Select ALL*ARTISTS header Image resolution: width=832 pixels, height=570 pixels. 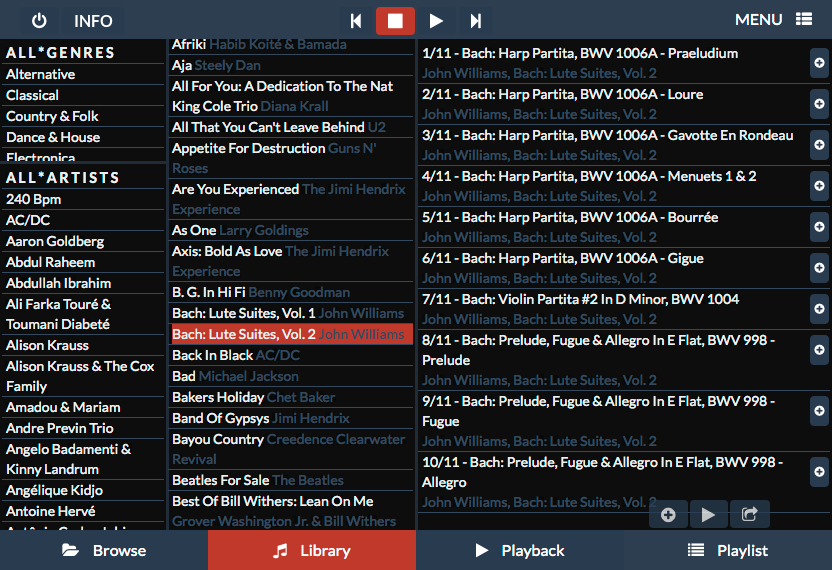click(x=83, y=178)
